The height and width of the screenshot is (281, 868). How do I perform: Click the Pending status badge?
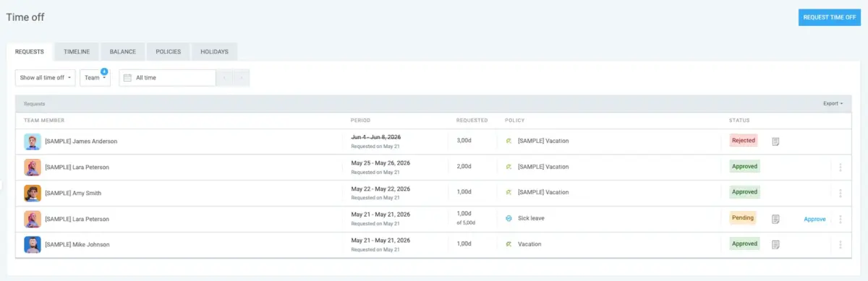743,217
